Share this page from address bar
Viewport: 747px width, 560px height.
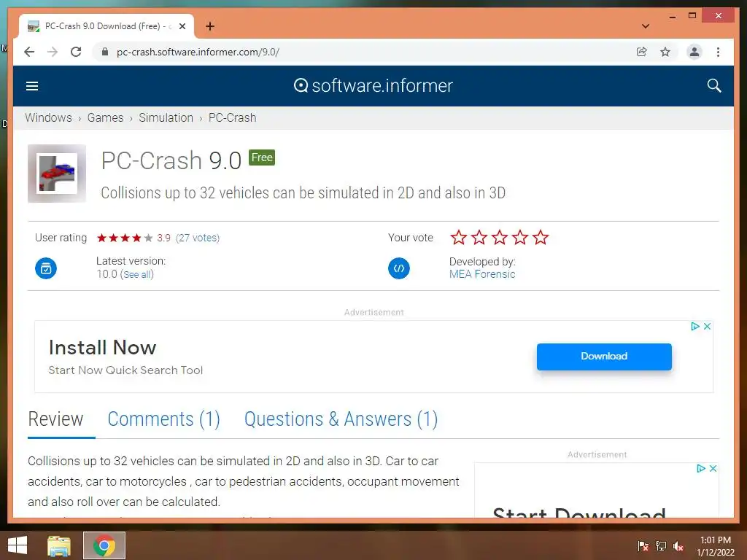(x=642, y=52)
